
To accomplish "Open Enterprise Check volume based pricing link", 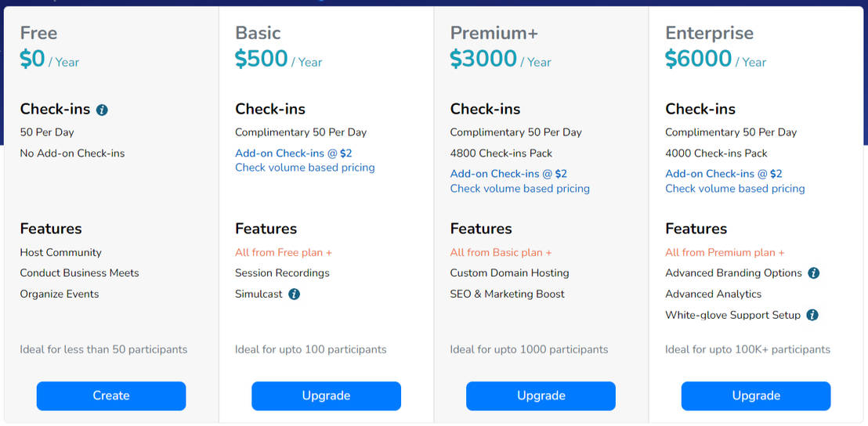I will coord(735,189).
